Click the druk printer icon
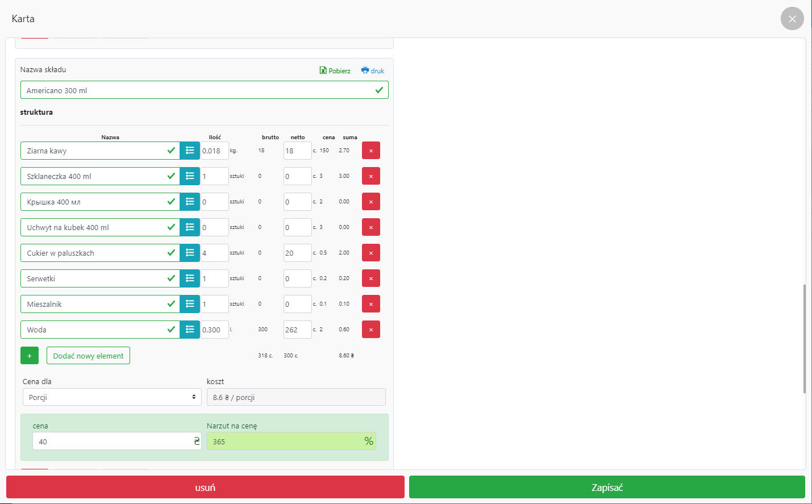812x504 pixels. point(373,70)
